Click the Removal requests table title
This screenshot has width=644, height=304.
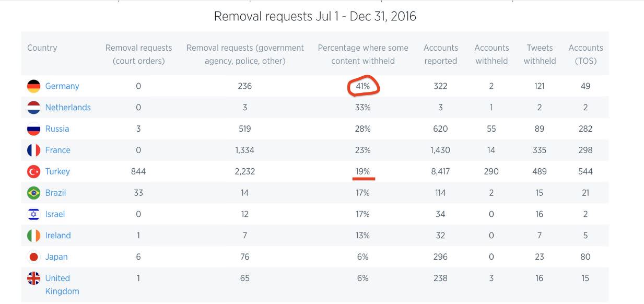click(x=315, y=16)
